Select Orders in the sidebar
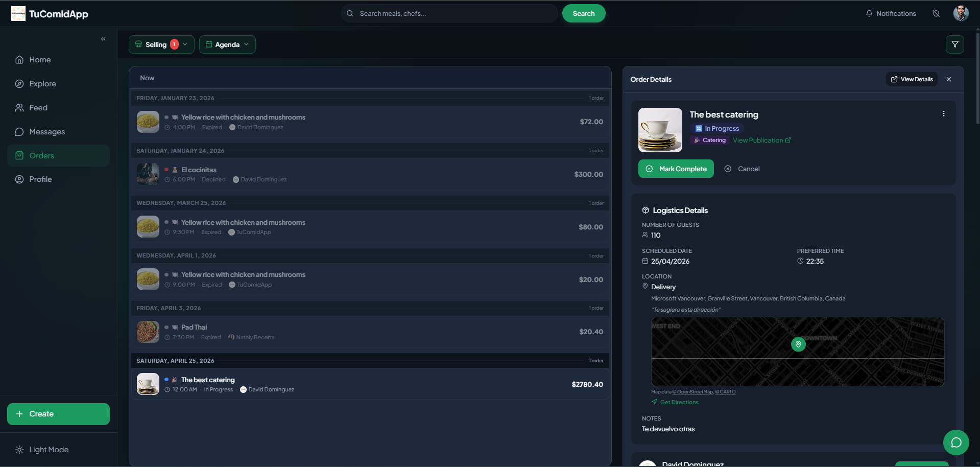 pyautogui.click(x=41, y=155)
